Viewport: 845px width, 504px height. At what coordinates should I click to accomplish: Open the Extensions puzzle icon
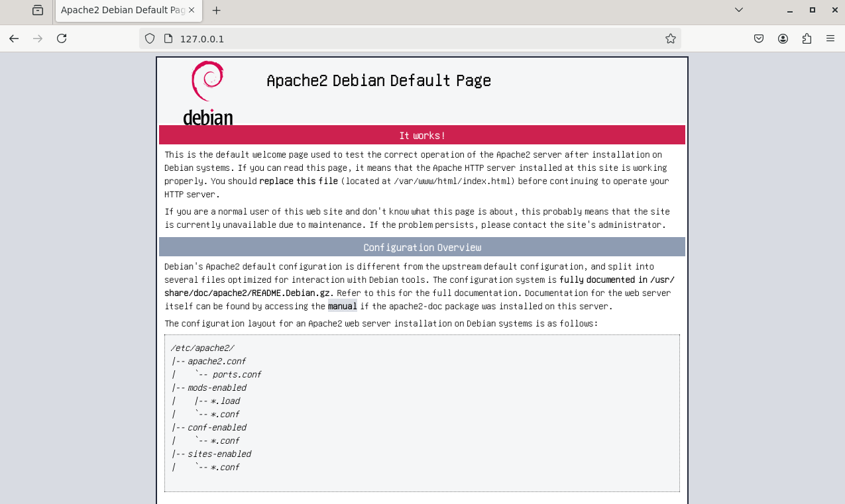[807, 38]
